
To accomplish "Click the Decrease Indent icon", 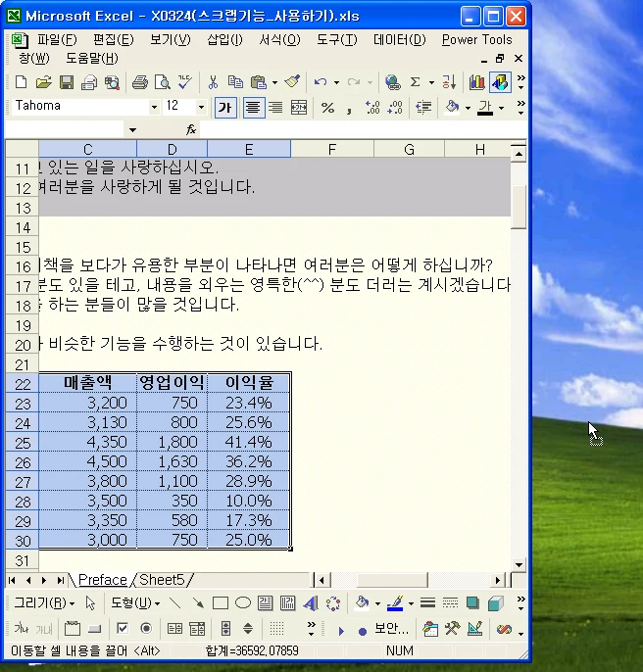I will [423, 107].
